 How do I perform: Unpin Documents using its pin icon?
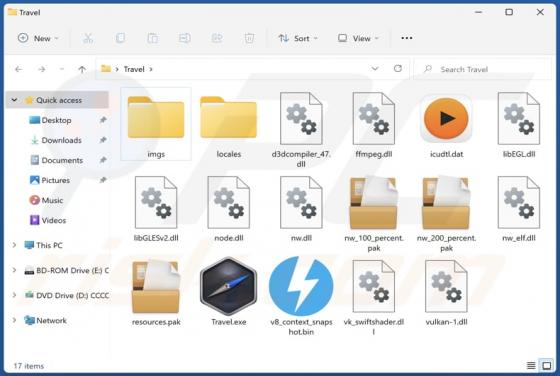(x=103, y=160)
